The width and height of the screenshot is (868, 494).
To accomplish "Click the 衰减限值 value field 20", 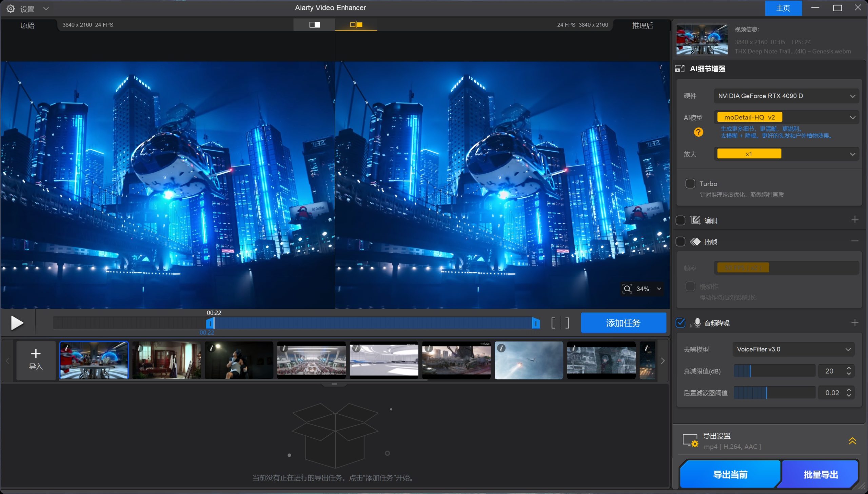I will coord(830,371).
